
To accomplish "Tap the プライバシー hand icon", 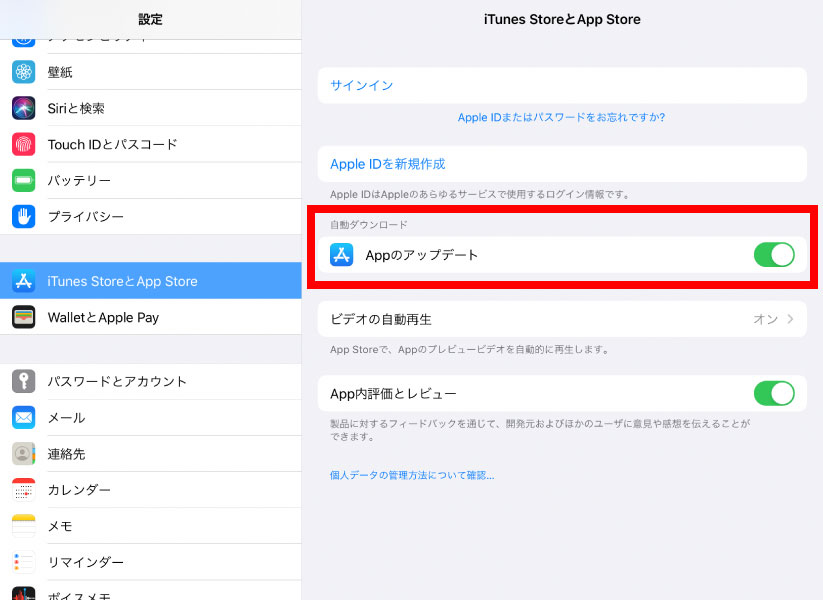I will click(24, 216).
